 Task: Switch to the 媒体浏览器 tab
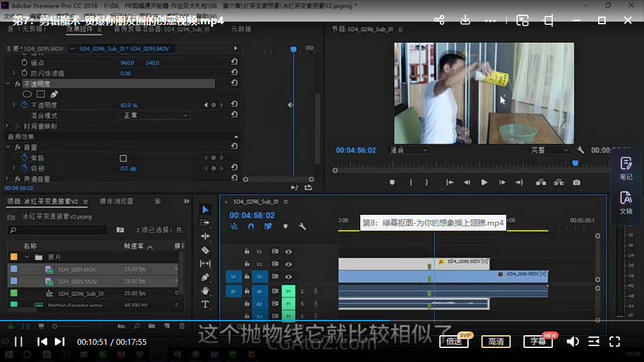coord(117,201)
